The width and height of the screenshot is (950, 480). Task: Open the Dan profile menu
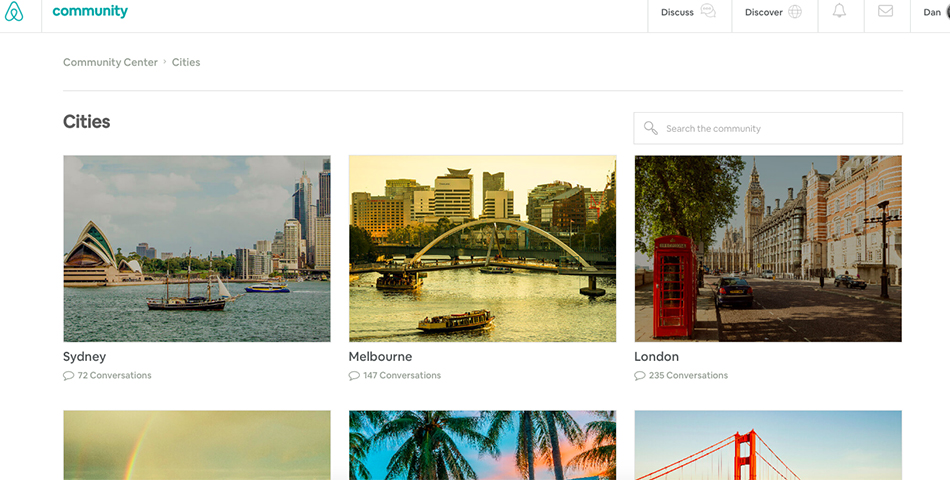coord(932,12)
